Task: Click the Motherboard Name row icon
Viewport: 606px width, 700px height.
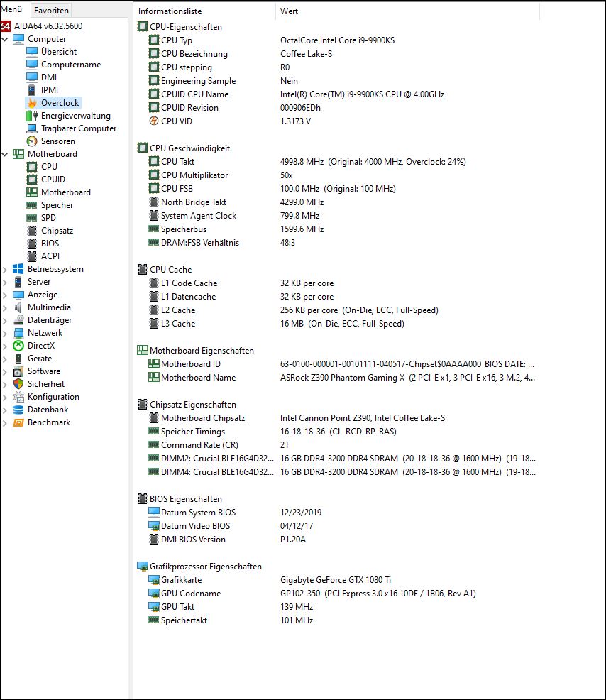Action: pyautogui.click(x=153, y=377)
